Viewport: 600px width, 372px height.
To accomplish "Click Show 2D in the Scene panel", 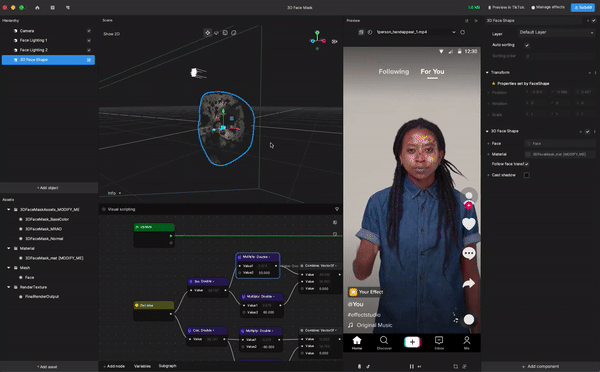I will (112, 34).
